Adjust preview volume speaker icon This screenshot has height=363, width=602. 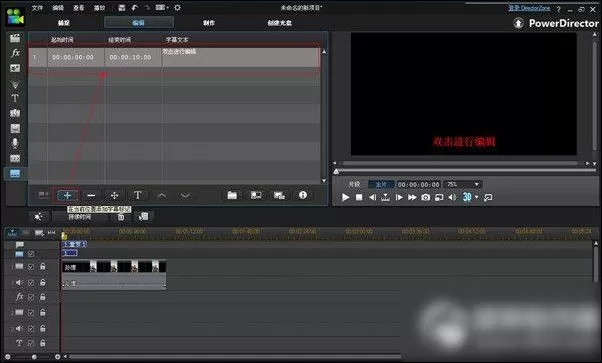(x=452, y=197)
